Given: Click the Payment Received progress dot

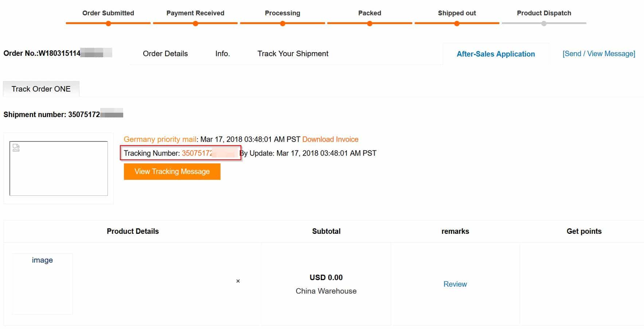Looking at the screenshot, I should click(x=195, y=23).
